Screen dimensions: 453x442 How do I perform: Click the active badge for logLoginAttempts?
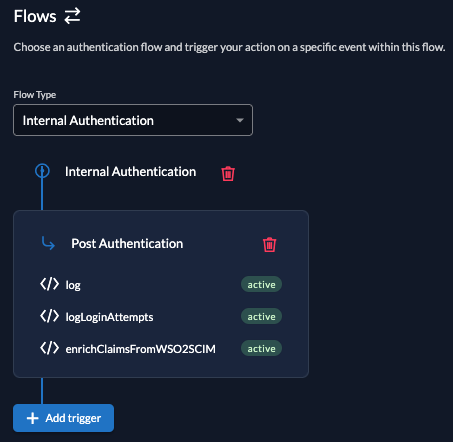tap(261, 316)
